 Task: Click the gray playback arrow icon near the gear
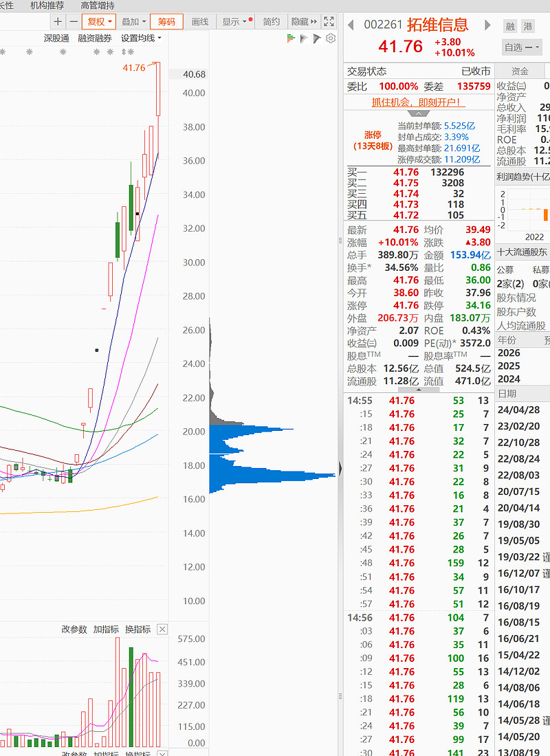coord(303,38)
